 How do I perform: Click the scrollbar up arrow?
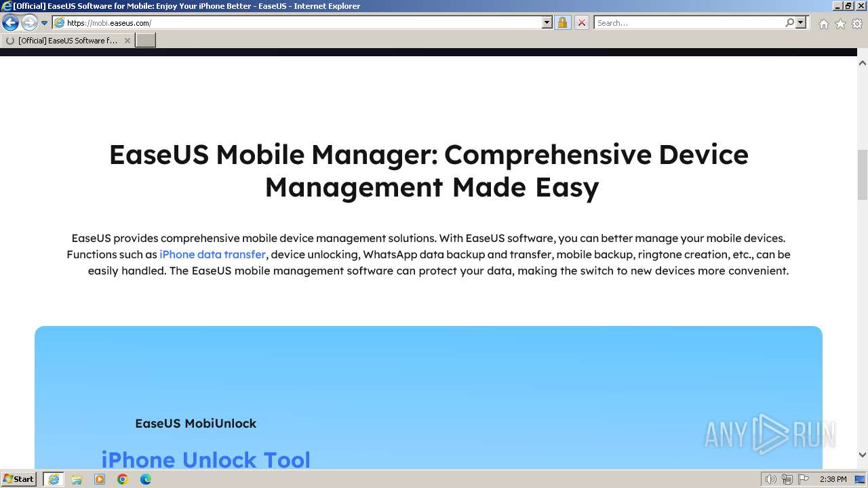coord(863,63)
